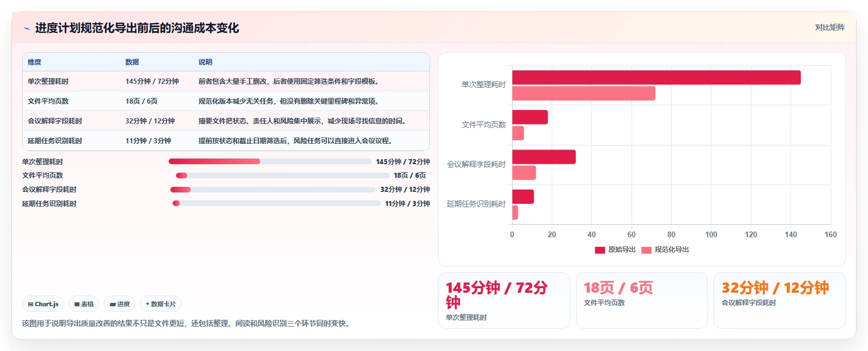Click table cell 18页 / 6页
This screenshot has width=868, height=351.
point(141,101)
